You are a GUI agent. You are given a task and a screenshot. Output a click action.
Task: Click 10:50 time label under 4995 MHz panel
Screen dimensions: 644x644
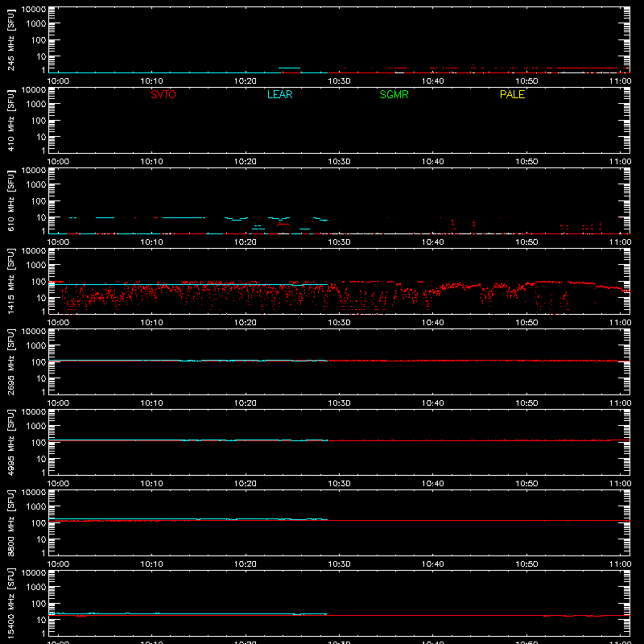526,484
